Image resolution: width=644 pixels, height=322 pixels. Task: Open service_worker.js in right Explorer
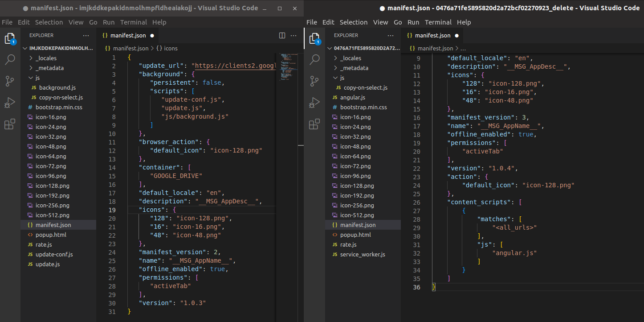tap(363, 254)
